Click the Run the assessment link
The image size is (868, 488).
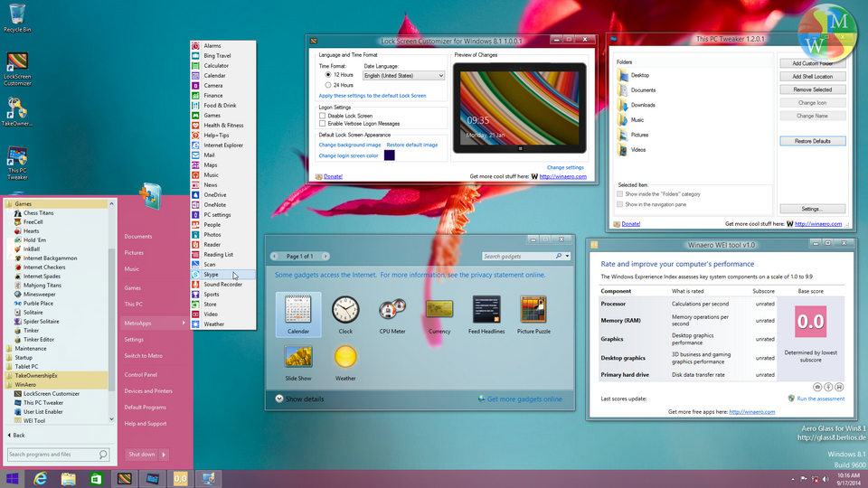click(820, 398)
